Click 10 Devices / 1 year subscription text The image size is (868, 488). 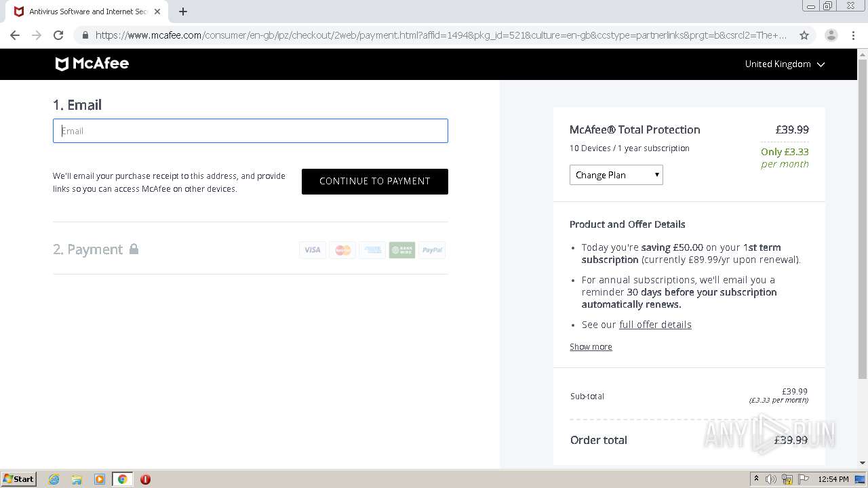(x=629, y=148)
